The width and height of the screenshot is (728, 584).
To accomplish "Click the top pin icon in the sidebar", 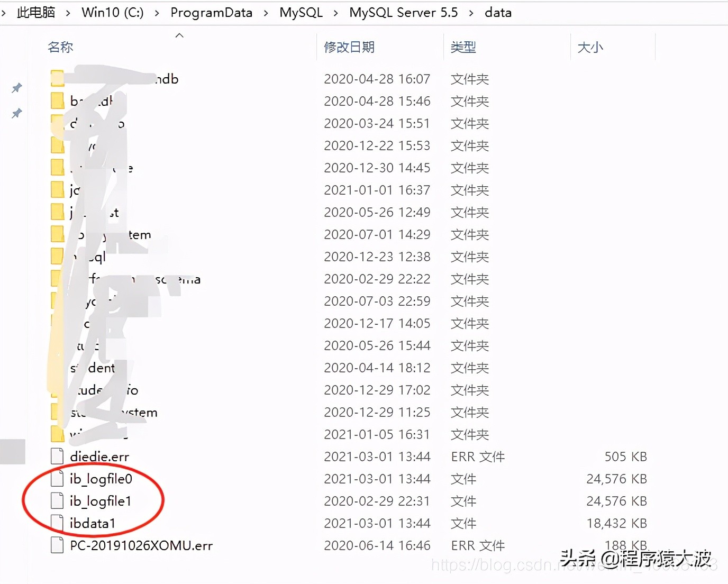I will (16, 88).
